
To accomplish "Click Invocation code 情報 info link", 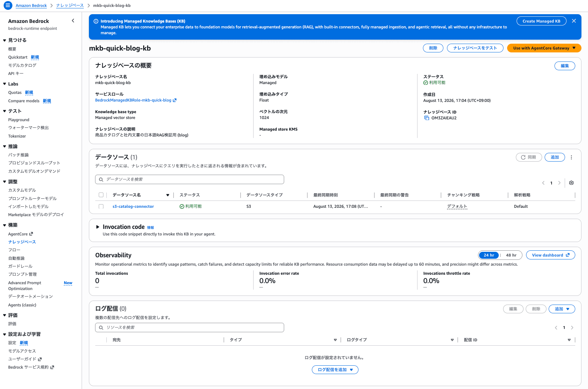I will (x=150, y=228).
